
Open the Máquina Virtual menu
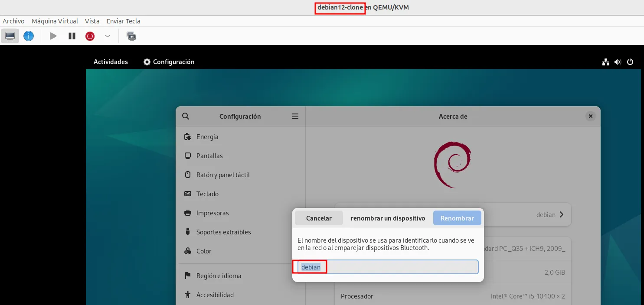pos(55,21)
